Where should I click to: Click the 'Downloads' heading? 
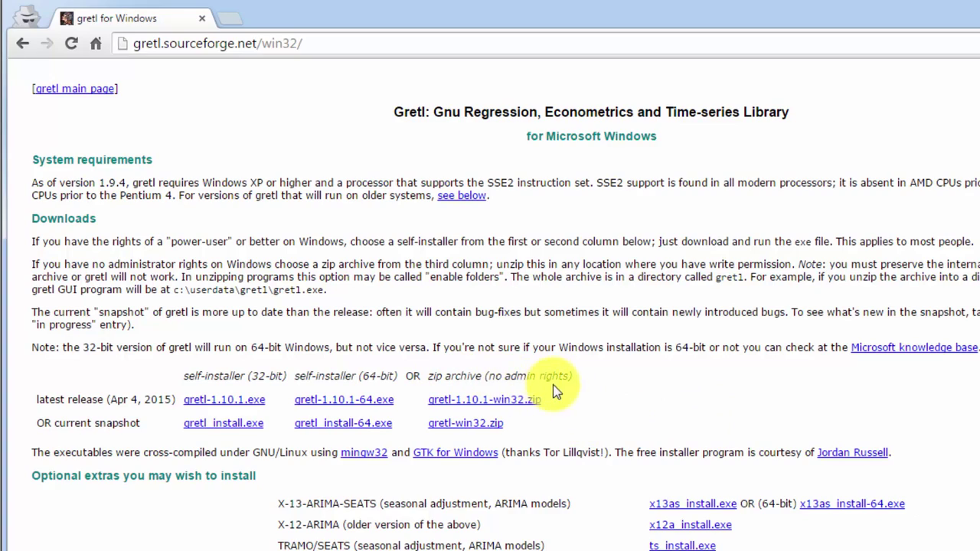click(64, 218)
